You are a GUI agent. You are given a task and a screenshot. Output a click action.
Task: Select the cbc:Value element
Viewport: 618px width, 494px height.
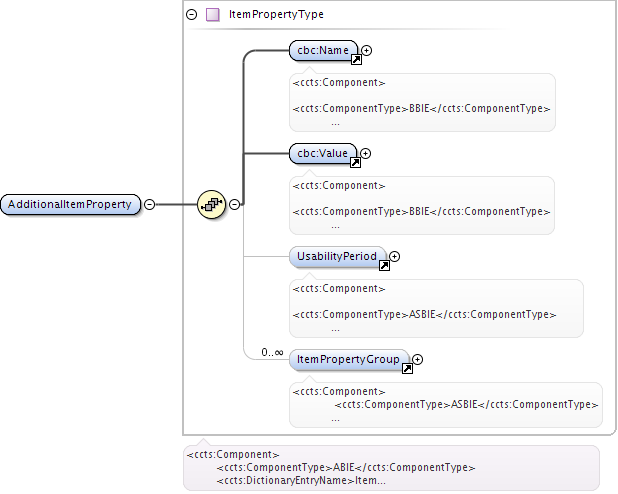pyautogui.click(x=323, y=153)
